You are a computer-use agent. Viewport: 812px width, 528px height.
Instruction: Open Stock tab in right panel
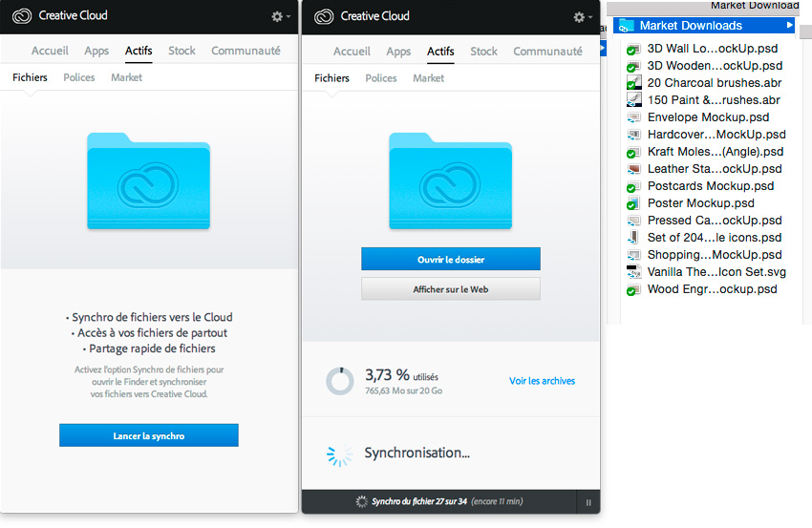tap(483, 52)
